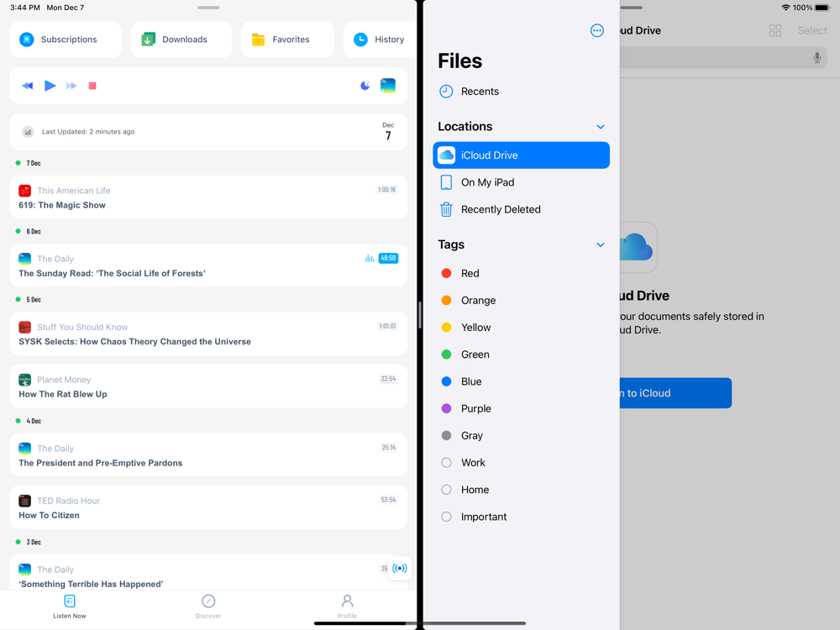
Task: Tap the pink stop button
Action: (x=92, y=86)
